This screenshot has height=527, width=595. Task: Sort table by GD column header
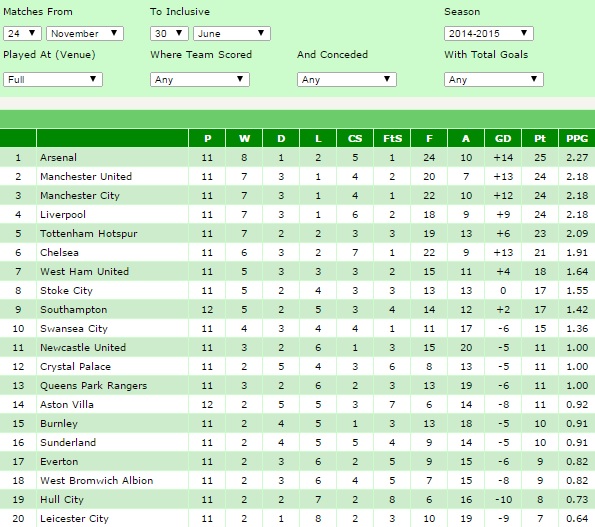pos(503,138)
